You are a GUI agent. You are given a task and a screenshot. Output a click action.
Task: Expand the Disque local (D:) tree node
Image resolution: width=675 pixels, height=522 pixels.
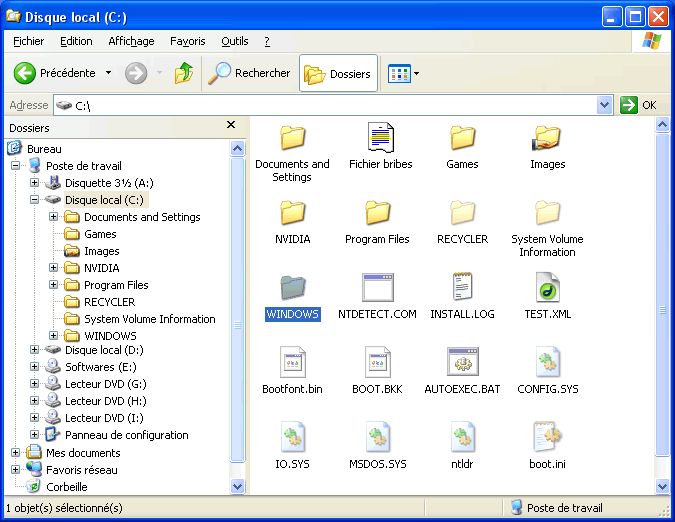pyautogui.click(x=34, y=349)
